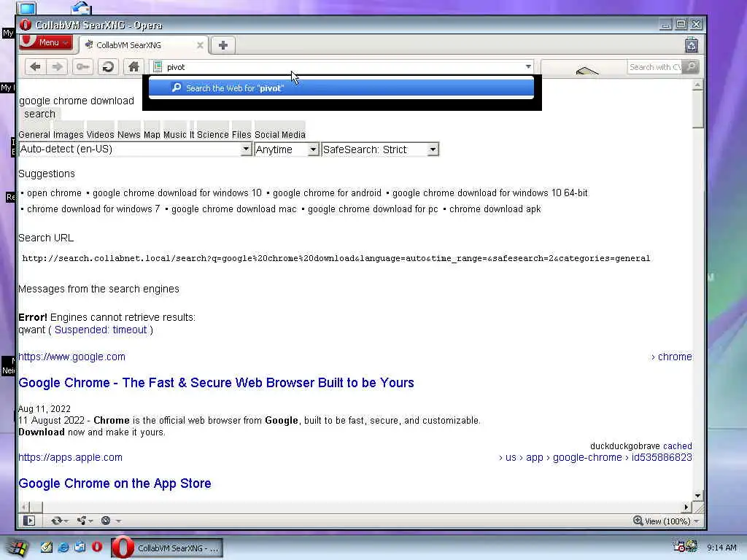Image resolution: width=747 pixels, height=560 pixels.
Task: Close the CollabVM SearXNG tab
Action: (200, 45)
